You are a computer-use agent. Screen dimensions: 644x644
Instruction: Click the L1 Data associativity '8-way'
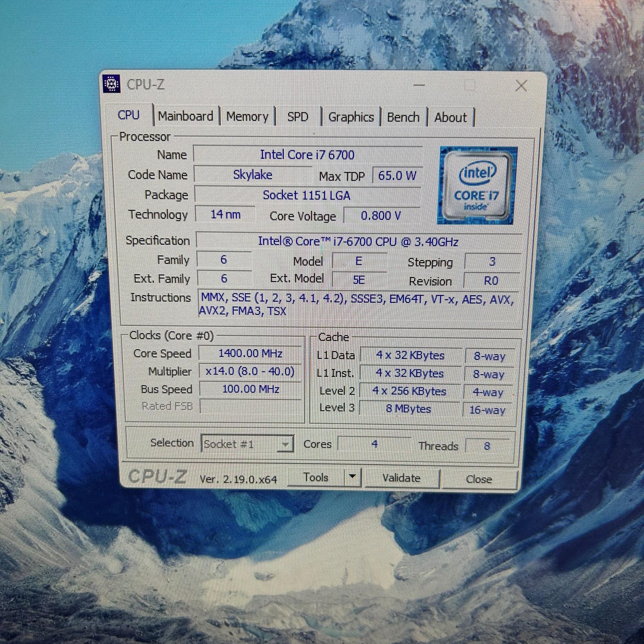tap(489, 356)
